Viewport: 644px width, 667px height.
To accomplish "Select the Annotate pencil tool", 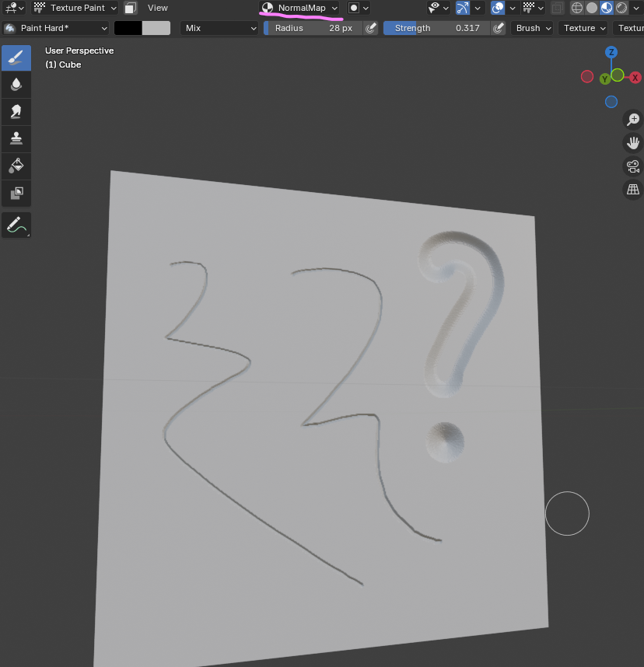I will [16, 225].
